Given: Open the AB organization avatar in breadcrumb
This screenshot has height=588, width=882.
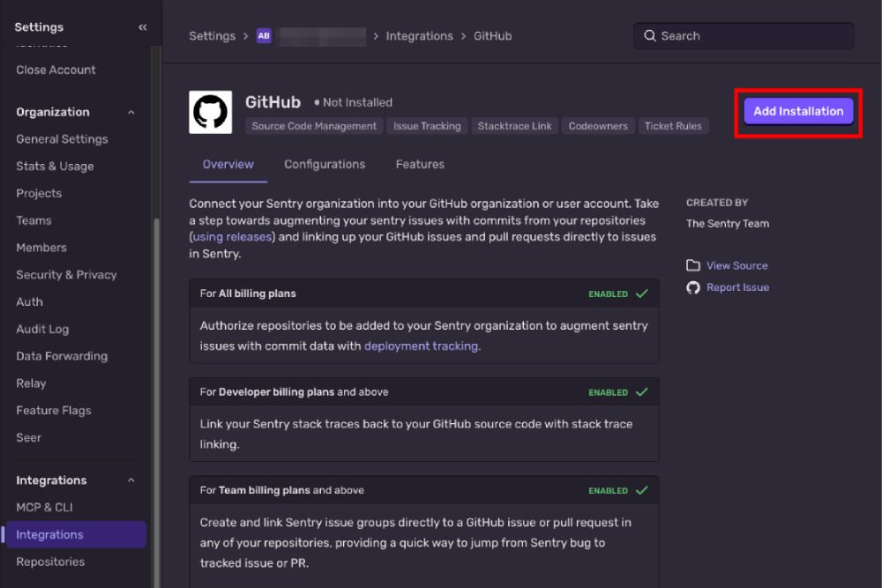Looking at the screenshot, I should pos(264,36).
